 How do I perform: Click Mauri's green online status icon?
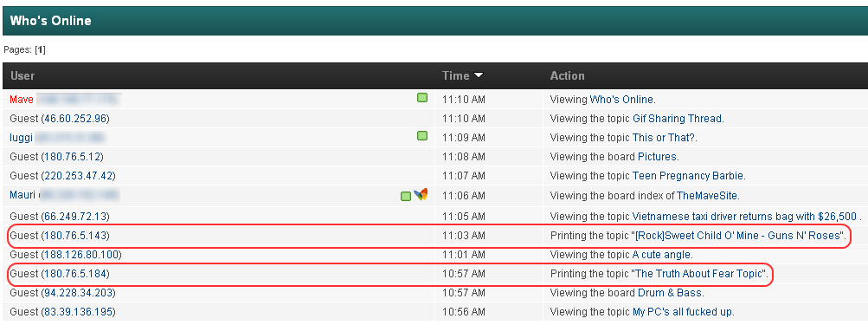coord(406,196)
